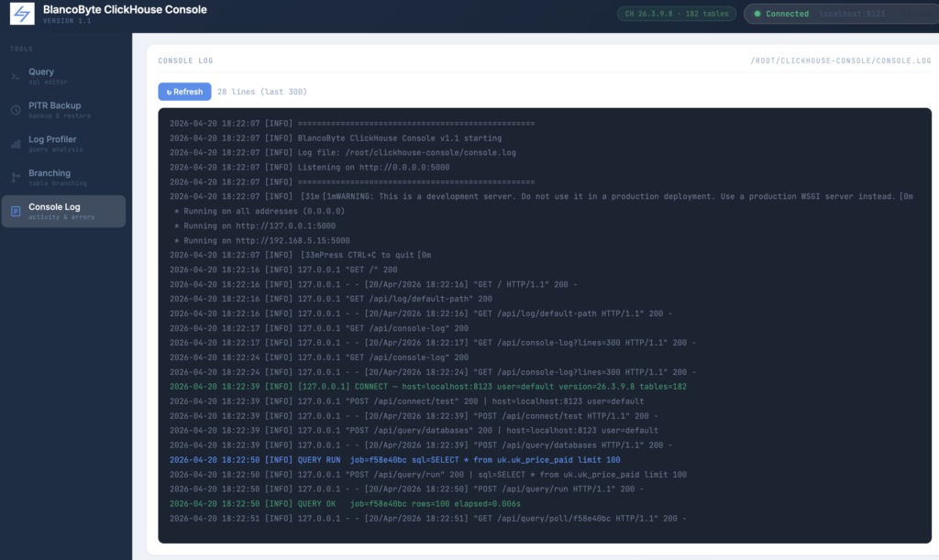Click 'Running on http://127.0.0.1:5000' line
The height and width of the screenshot is (560, 939).
pos(255,226)
